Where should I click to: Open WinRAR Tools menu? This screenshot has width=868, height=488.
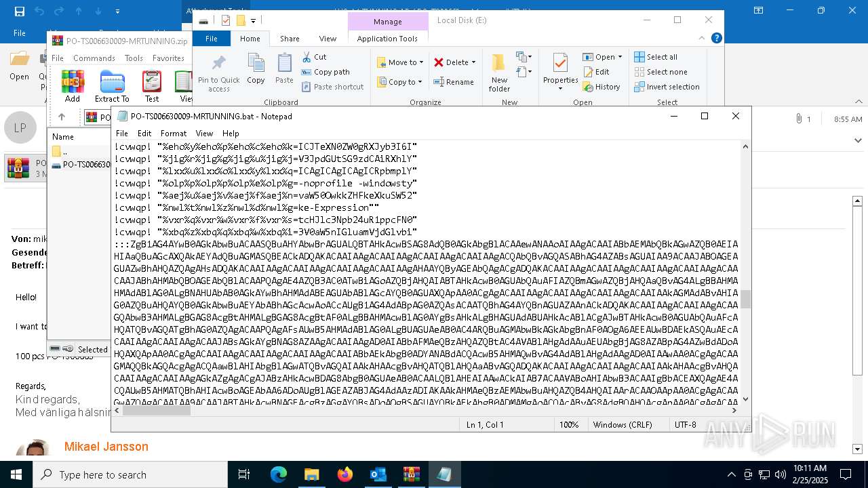pyautogui.click(x=134, y=58)
